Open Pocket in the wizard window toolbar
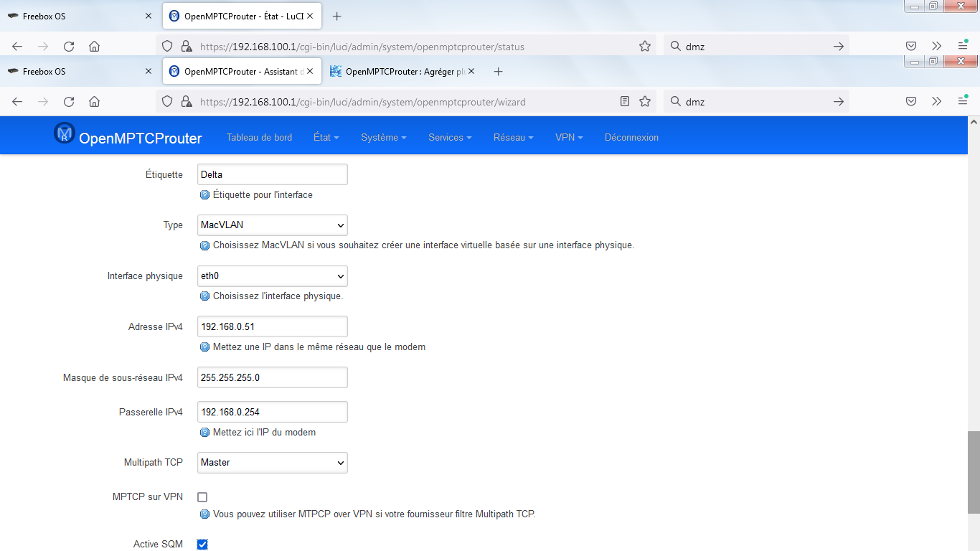 click(911, 102)
